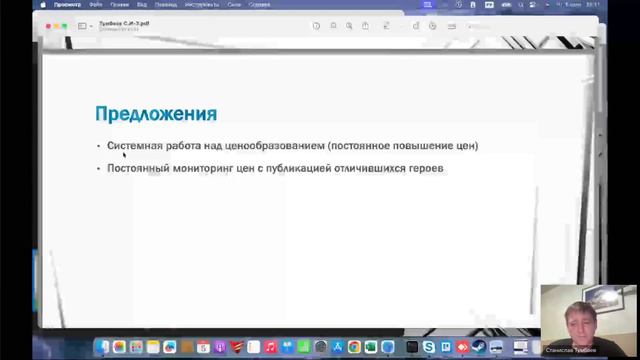Launch Music from the Dock
This screenshot has height=360, width=640.
pos(270,347)
